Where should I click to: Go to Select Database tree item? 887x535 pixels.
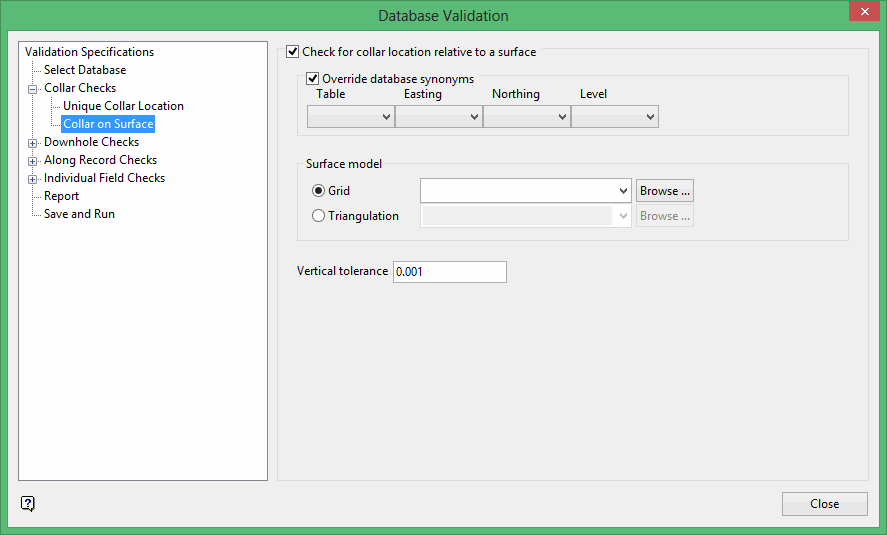(x=85, y=70)
